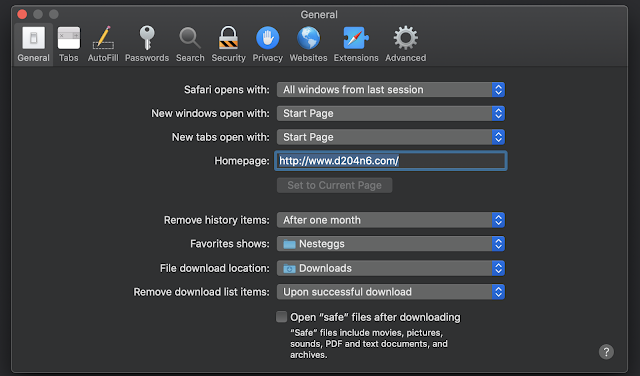Screen dimensions: 640x376
Task: Close the General preferences window
Action: pos(22,14)
